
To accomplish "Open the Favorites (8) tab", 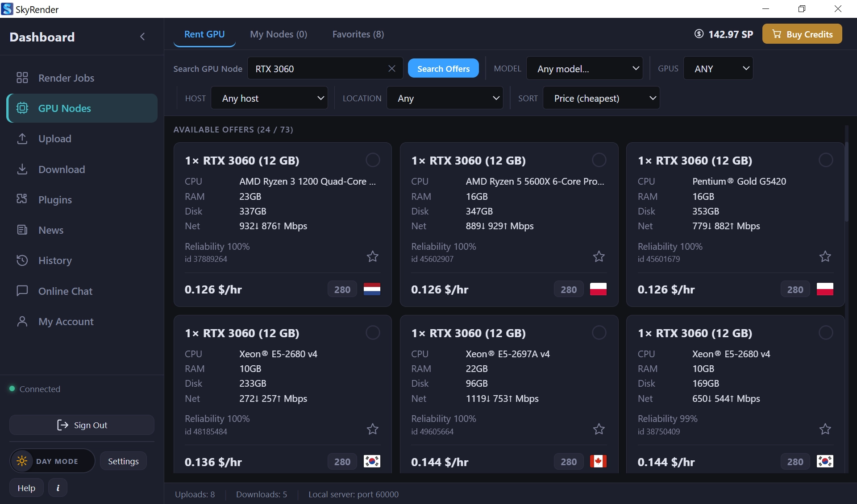I will (358, 34).
